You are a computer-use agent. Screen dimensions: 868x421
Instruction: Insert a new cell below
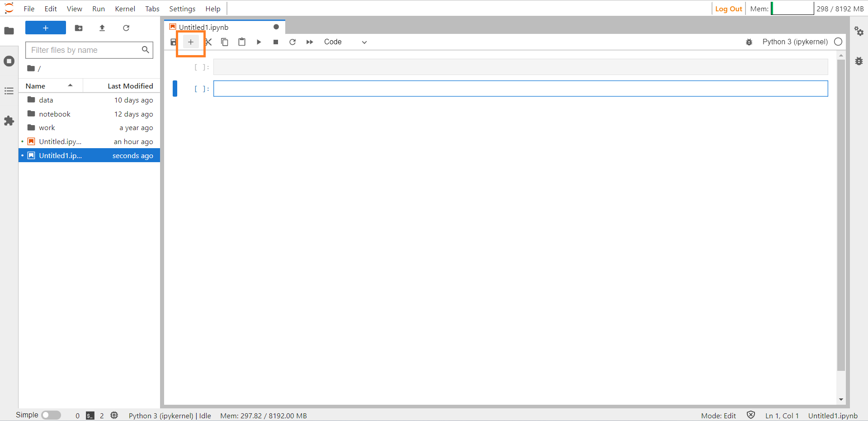191,42
